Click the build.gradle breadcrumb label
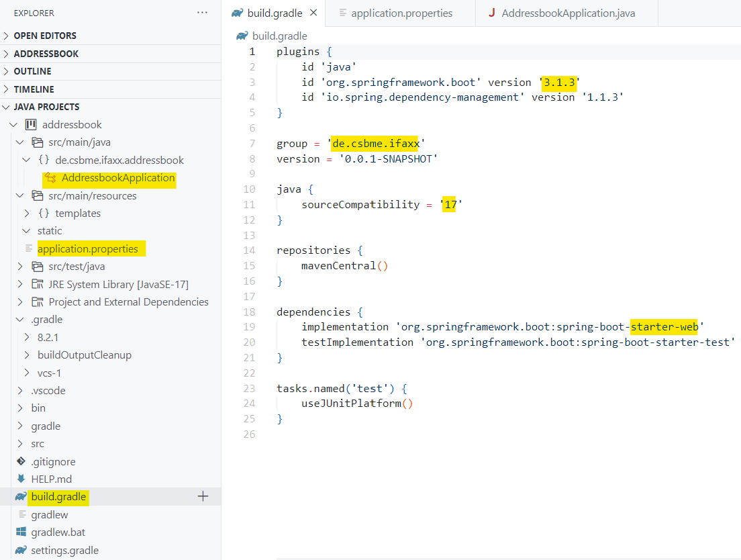This screenshot has height=560, width=741. coord(280,36)
